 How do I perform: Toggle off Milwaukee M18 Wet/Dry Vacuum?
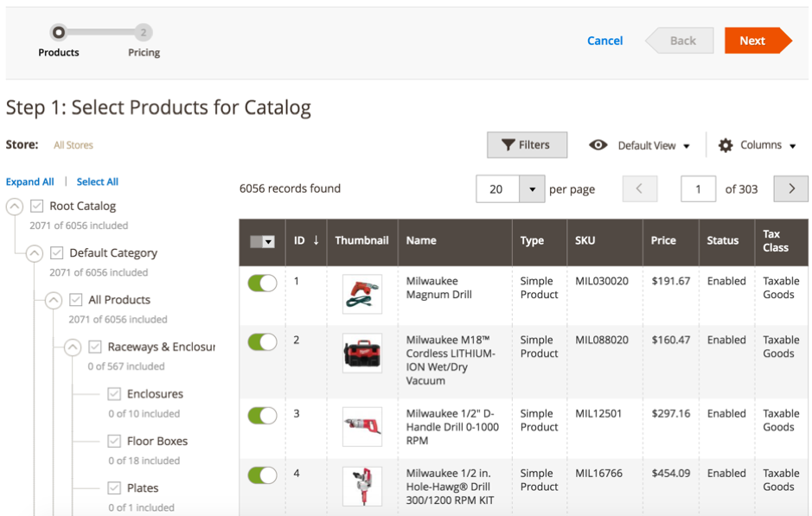263,342
